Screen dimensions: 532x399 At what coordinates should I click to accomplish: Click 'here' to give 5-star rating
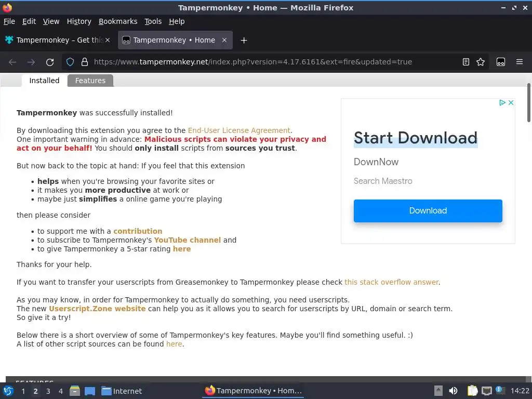(x=182, y=249)
